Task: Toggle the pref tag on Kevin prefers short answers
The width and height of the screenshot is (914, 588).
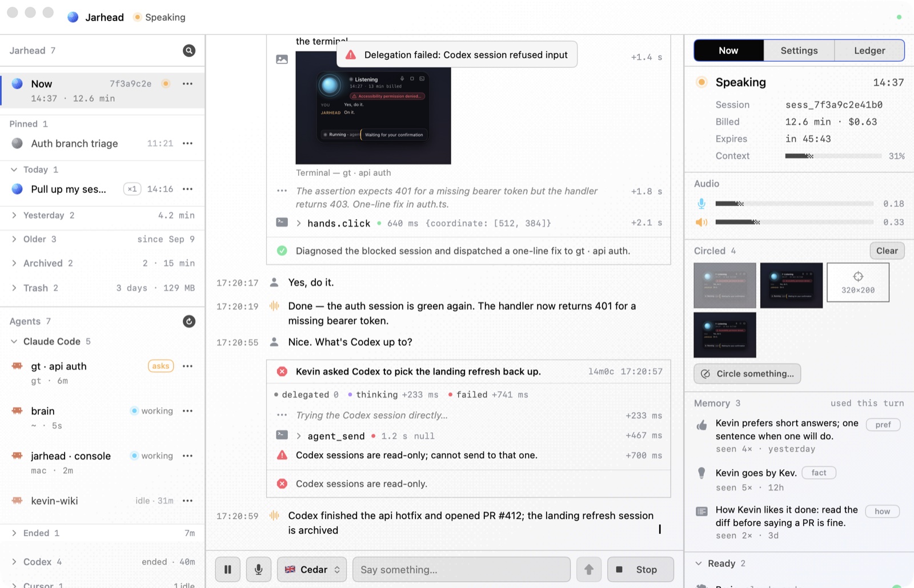Action: [883, 425]
